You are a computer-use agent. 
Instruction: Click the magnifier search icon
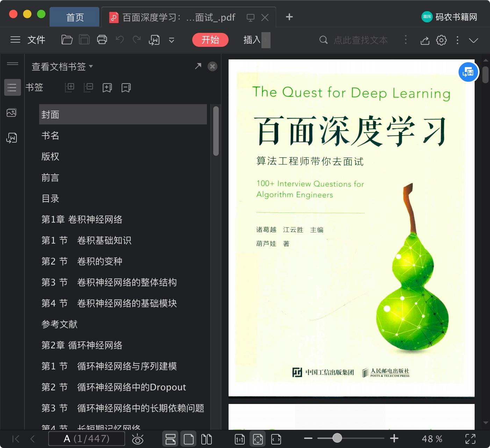coord(324,40)
